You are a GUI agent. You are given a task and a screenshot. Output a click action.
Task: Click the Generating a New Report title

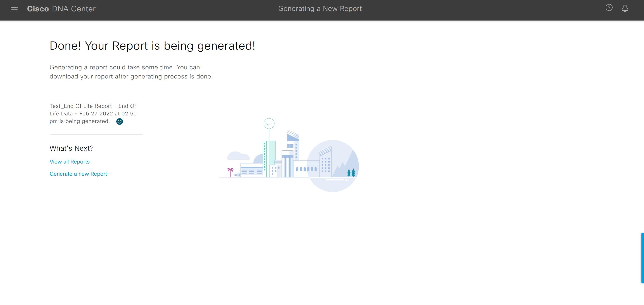pos(320,9)
